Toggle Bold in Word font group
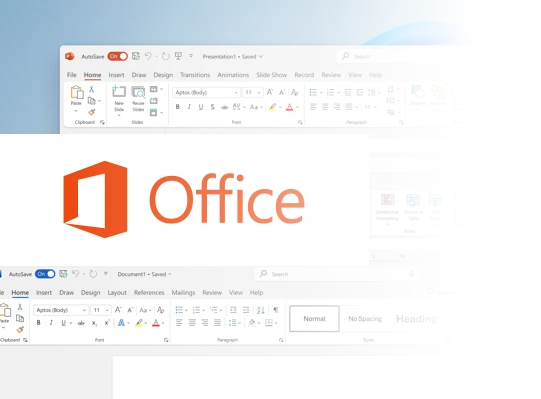The height and width of the screenshot is (399, 541). point(38,323)
